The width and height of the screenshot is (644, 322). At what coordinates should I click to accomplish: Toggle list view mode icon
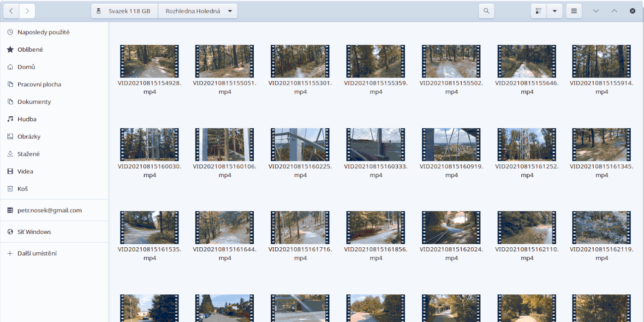coord(538,11)
